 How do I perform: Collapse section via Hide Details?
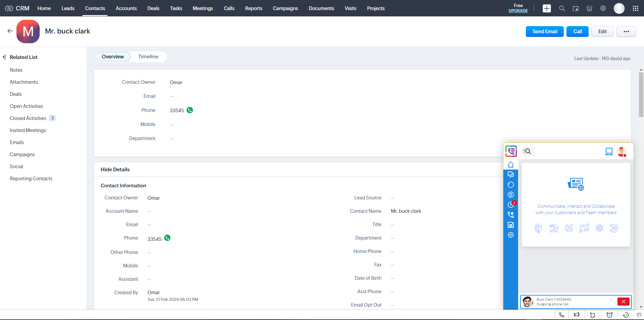coord(115,170)
